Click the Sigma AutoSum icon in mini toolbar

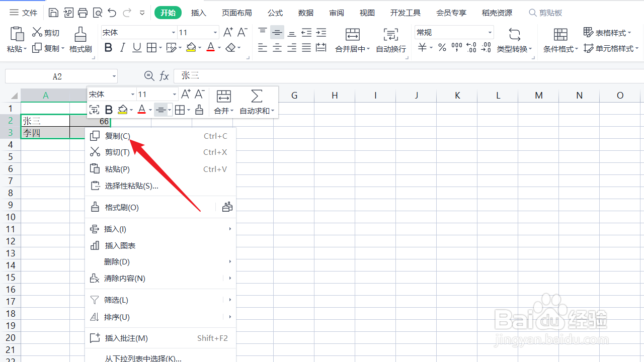tap(257, 97)
